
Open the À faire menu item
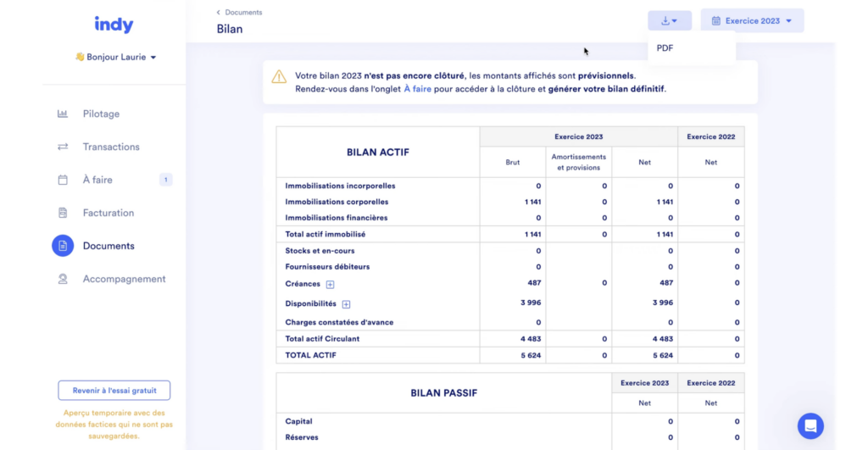pyautogui.click(x=97, y=180)
